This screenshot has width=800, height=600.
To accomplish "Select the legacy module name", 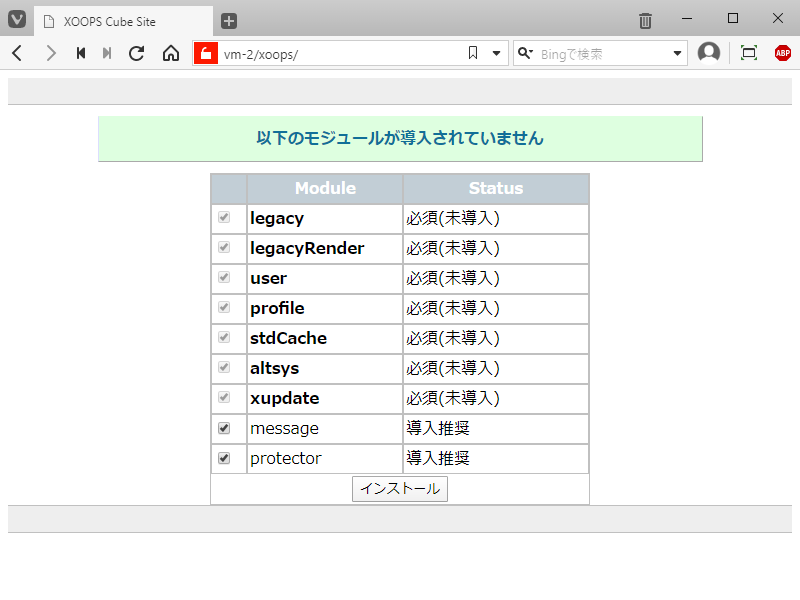I will [x=277, y=218].
